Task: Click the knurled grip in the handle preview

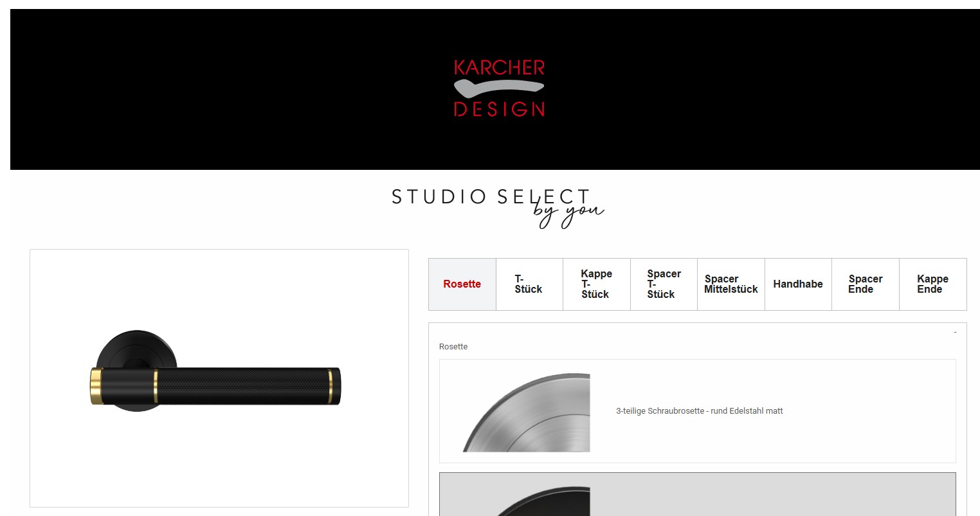Action: 243,386
